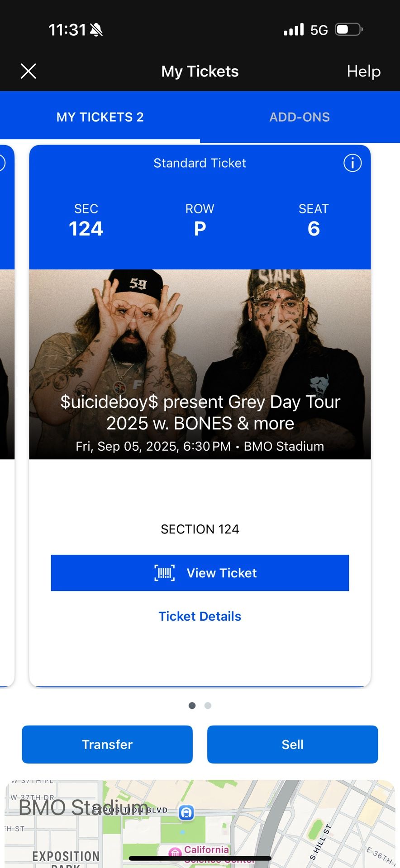Tap the California Science Center museum pin
The height and width of the screenshot is (868, 400).
click(175, 853)
